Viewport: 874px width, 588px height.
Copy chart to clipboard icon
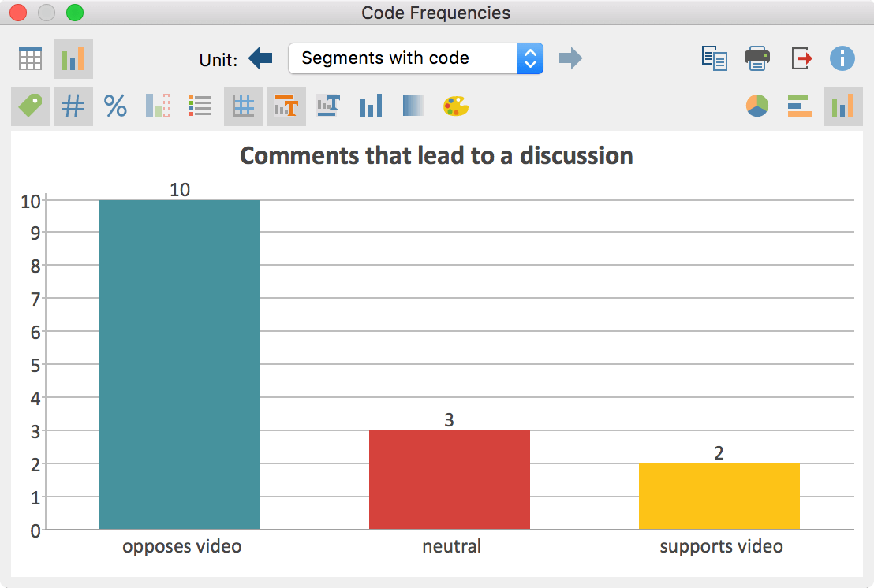714,58
